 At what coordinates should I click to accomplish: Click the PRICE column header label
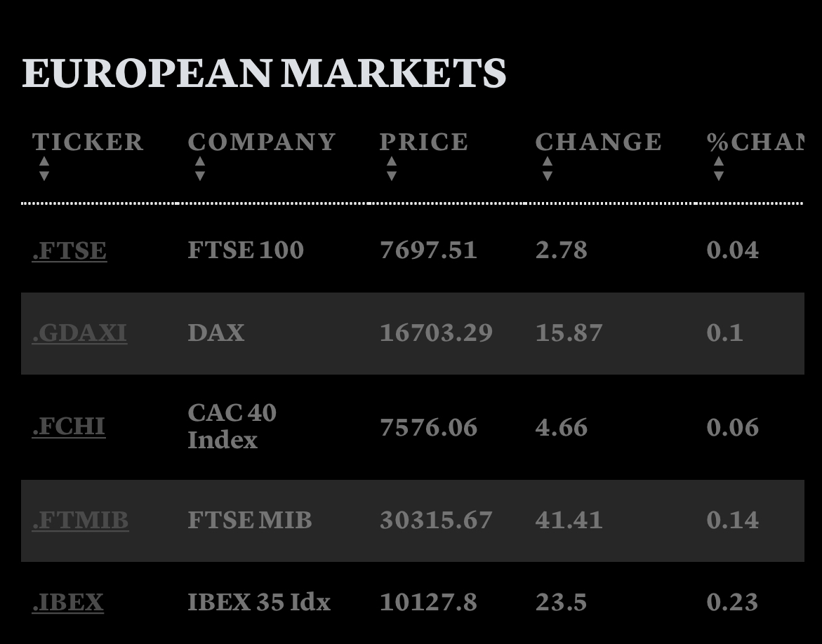coord(423,142)
